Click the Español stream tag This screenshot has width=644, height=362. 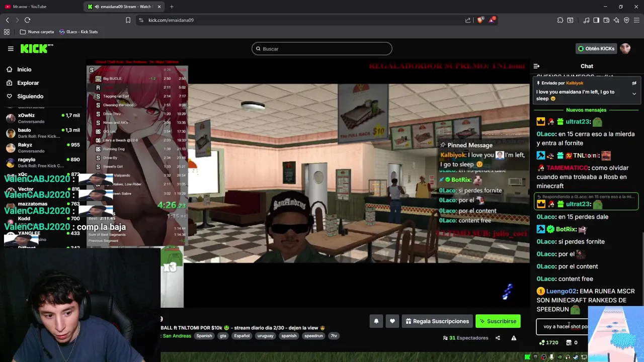pyautogui.click(x=242, y=336)
